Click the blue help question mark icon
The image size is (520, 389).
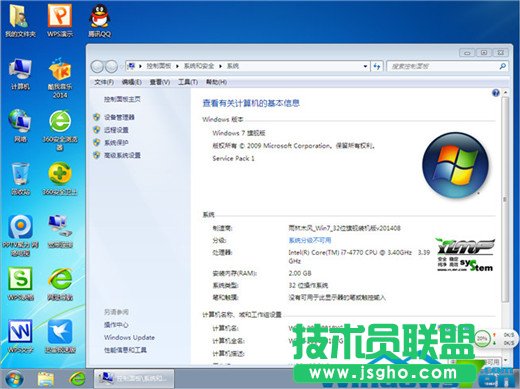tap(496, 93)
